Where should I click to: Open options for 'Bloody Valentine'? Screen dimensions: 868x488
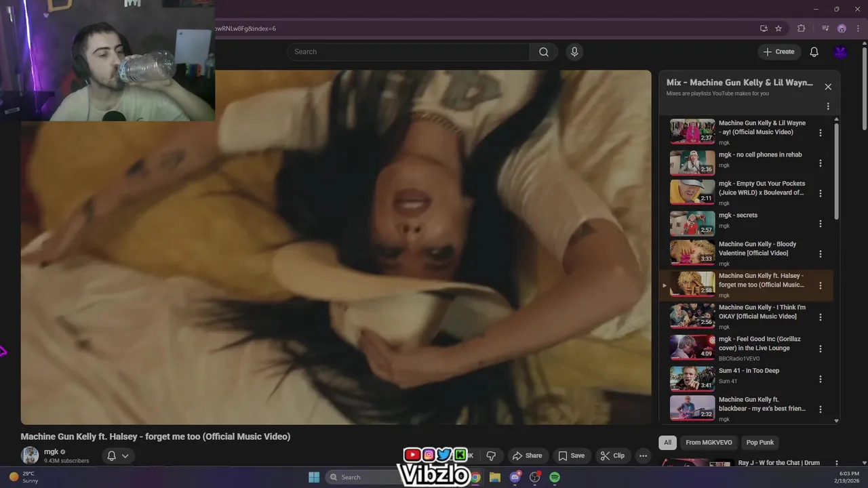pyautogui.click(x=821, y=254)
